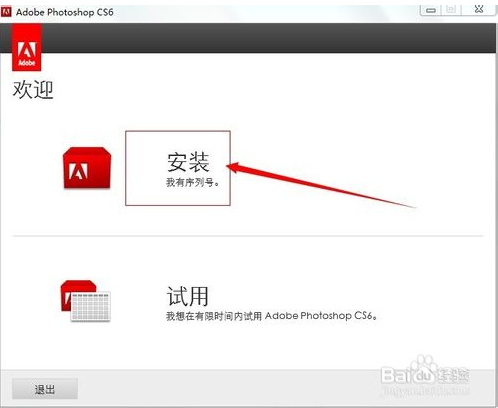
Task: Click the disabled maximize button
Action: [451, 10]
